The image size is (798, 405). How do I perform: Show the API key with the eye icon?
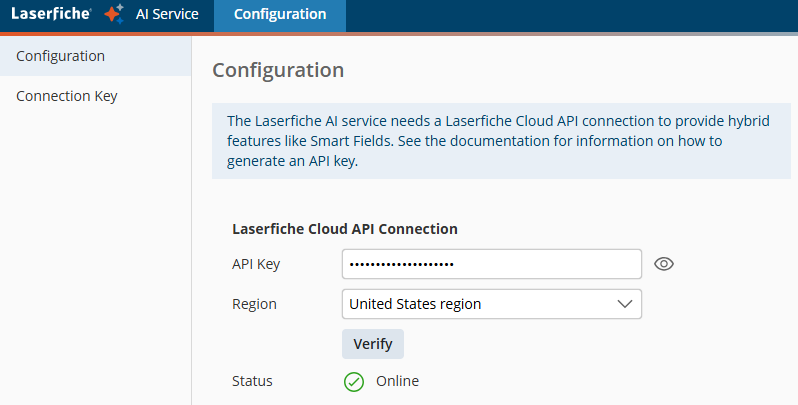pyautogui.click(x=664, y=264)
